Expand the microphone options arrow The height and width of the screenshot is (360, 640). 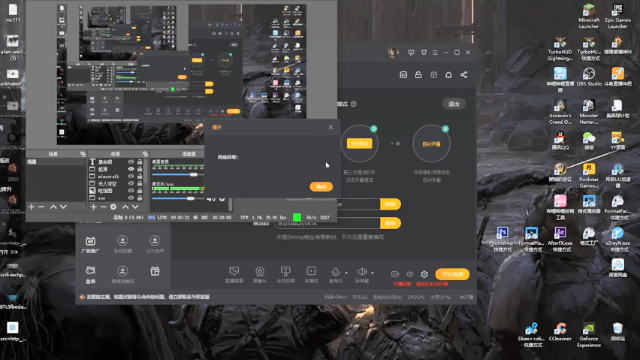346,273
